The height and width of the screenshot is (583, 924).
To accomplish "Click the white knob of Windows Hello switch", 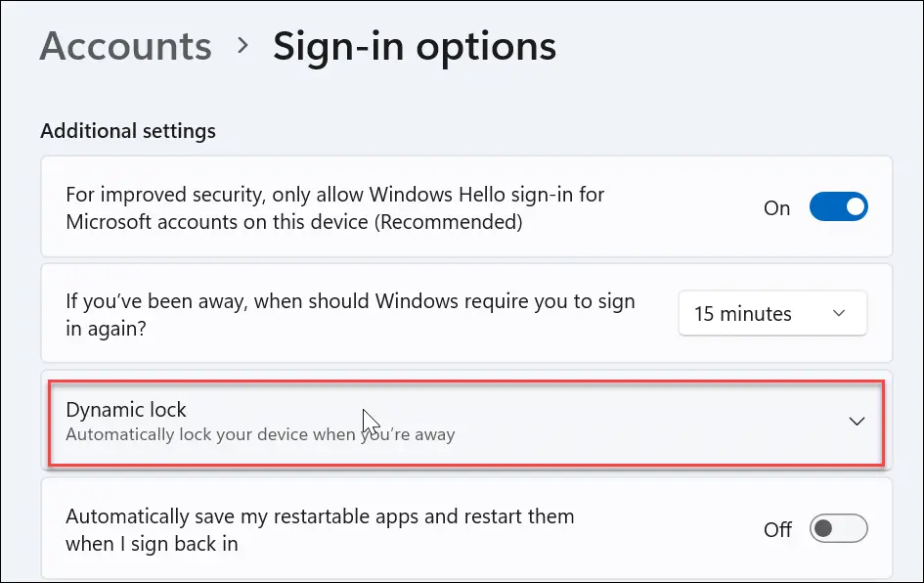I will pyautogui.click(x=854, y=207).
